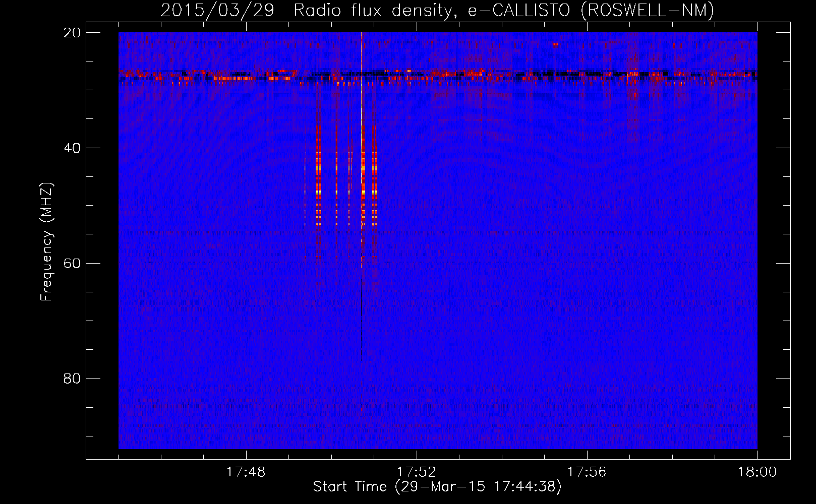Click the 20 frequency tick label

pos(72,33)
